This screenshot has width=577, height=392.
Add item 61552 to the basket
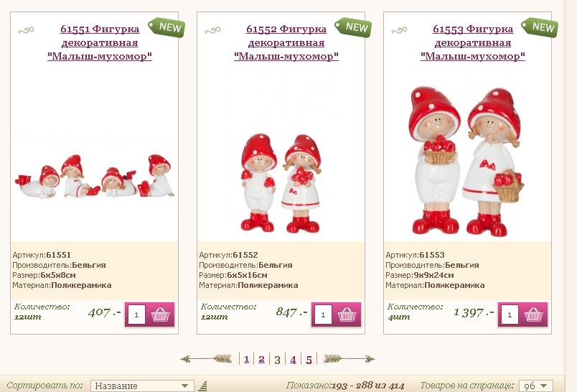pos(347,314)
